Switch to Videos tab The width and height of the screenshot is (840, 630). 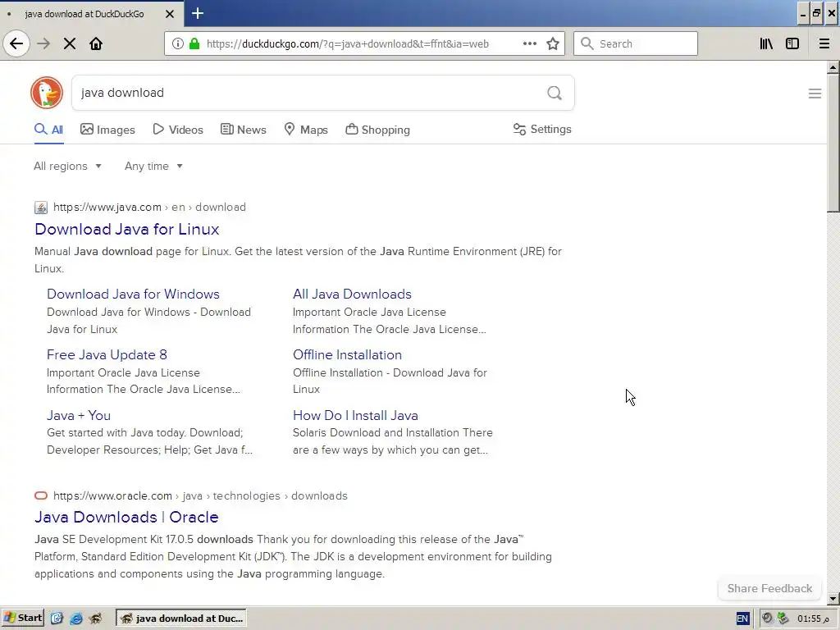(178, 130)
